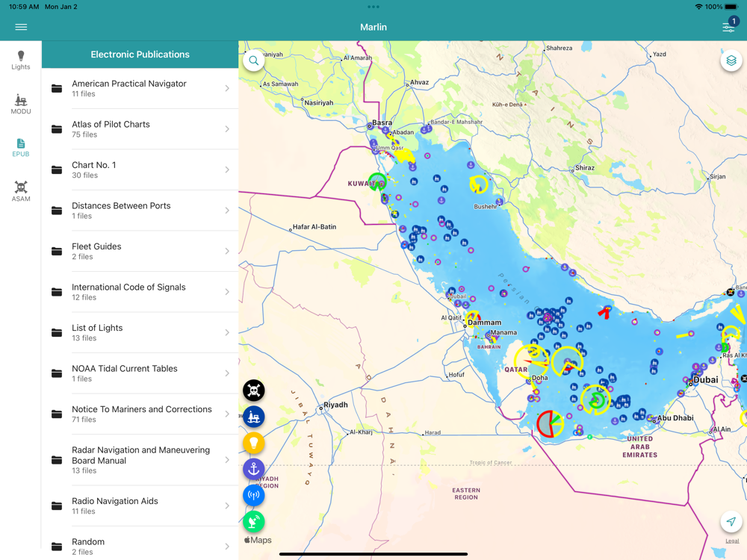747x560 pixels.
Task: Tap the green light ring near Kuwait
Action: click(x=377, y=181)
